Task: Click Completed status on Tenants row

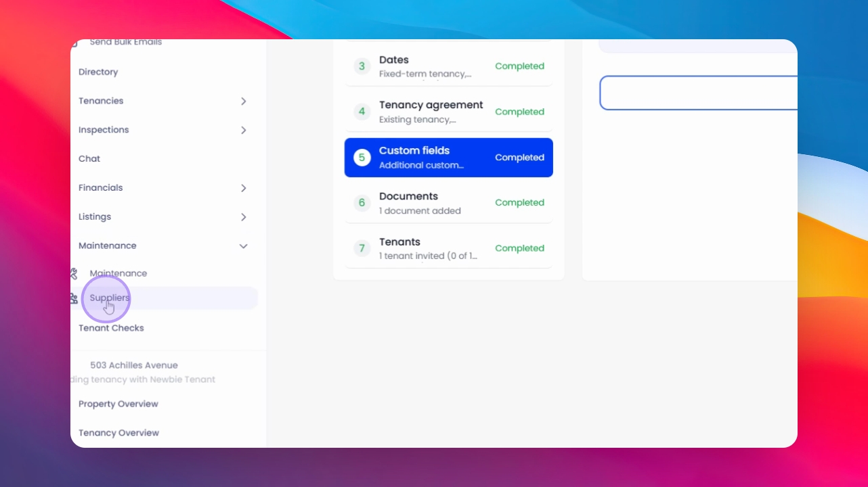Action: [519, 248]
